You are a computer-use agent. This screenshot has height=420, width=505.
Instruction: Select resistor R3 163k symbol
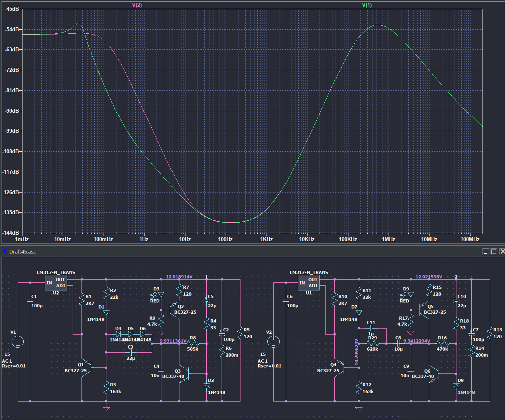point(106,388)
